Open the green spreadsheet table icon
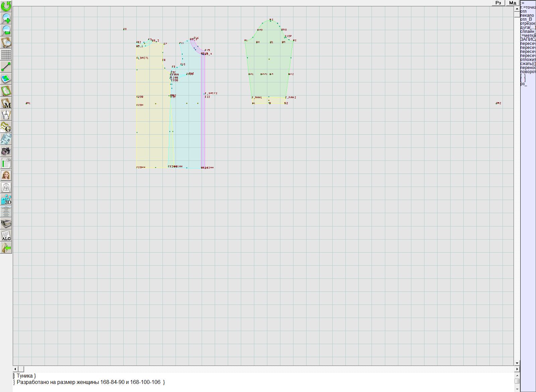 click(x=6, y=163)
